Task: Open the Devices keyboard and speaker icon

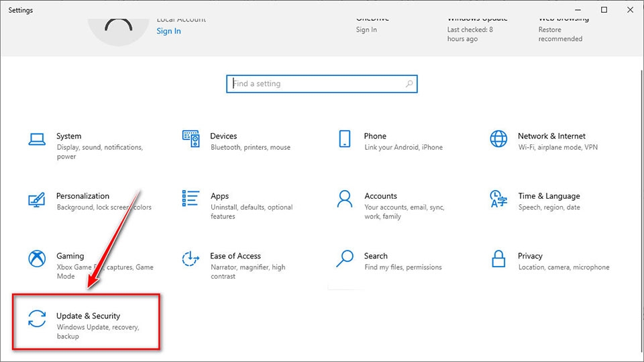Action: (x=191, y=138)
